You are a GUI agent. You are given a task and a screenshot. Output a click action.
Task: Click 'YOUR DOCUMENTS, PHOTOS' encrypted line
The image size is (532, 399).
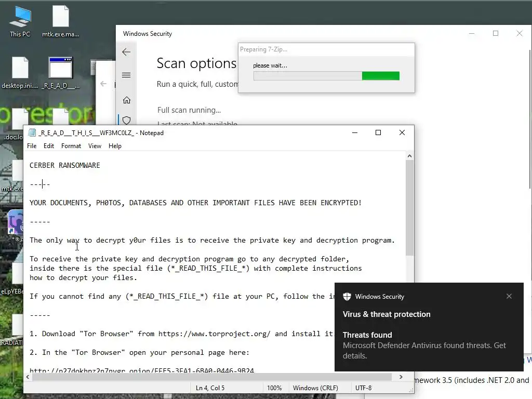tap(195, 203)
